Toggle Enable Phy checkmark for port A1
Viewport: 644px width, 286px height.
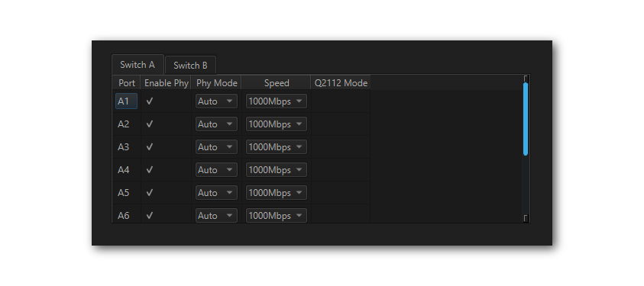tap(150, 101)
